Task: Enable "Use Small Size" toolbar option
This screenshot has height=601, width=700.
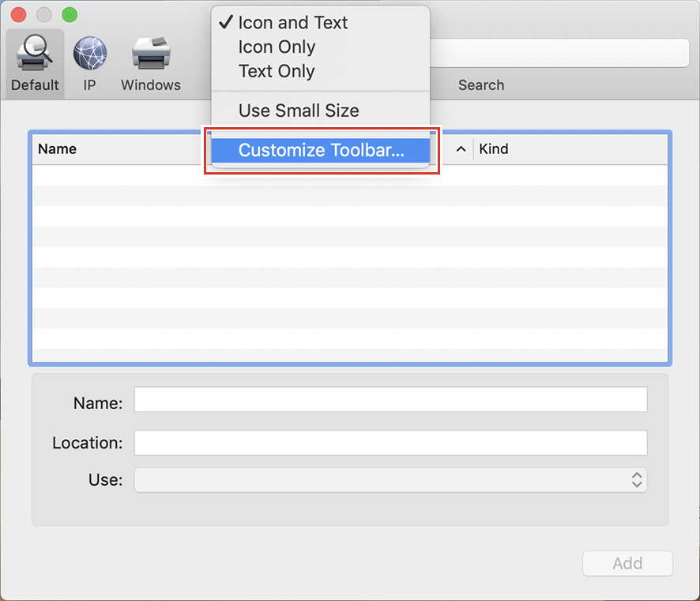Action: [x=299, y=111]
